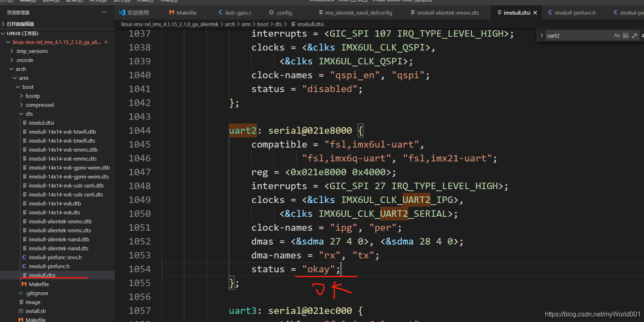Open imx6ull-14x14-evk-emmc.dts file
Image resolution: width=644 pixels, height=322 pixels.
coord(63,159)
